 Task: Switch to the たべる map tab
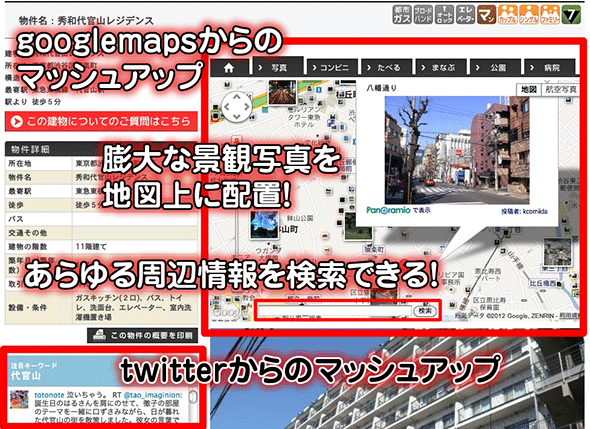(x=386, y=67)
